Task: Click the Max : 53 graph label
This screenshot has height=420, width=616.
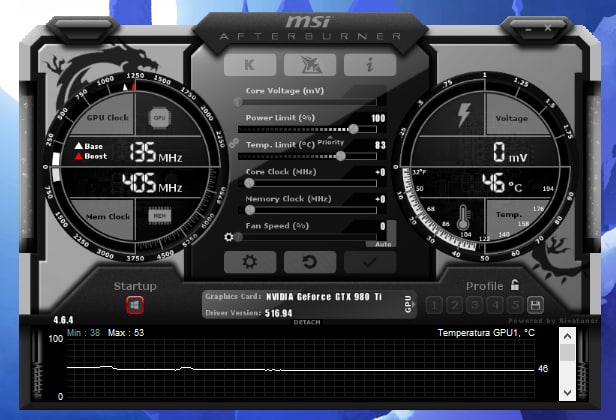Action: (x=126, y=333)
